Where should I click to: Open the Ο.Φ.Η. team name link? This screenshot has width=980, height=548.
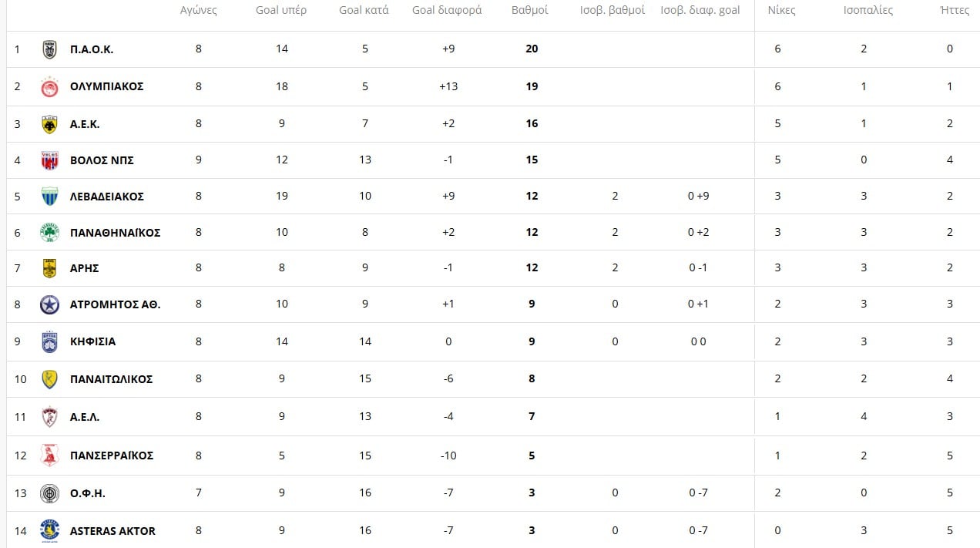point(87,493)
